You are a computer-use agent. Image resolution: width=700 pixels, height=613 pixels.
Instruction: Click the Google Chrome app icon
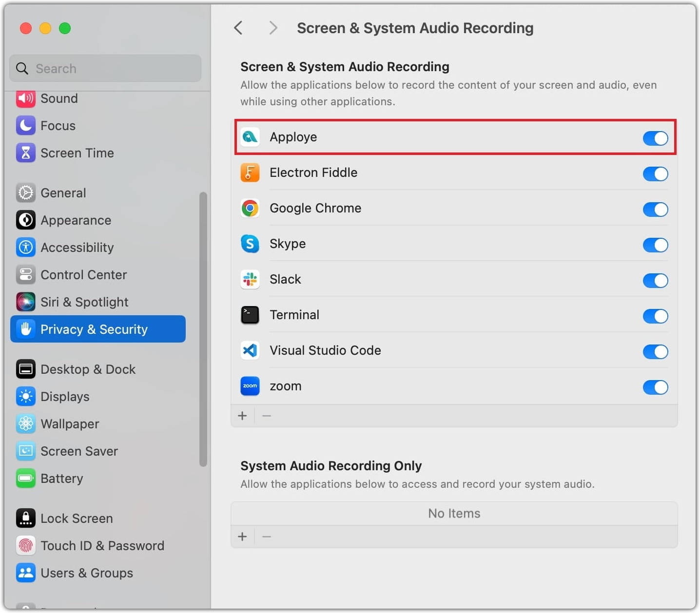[x=250, y=209]
